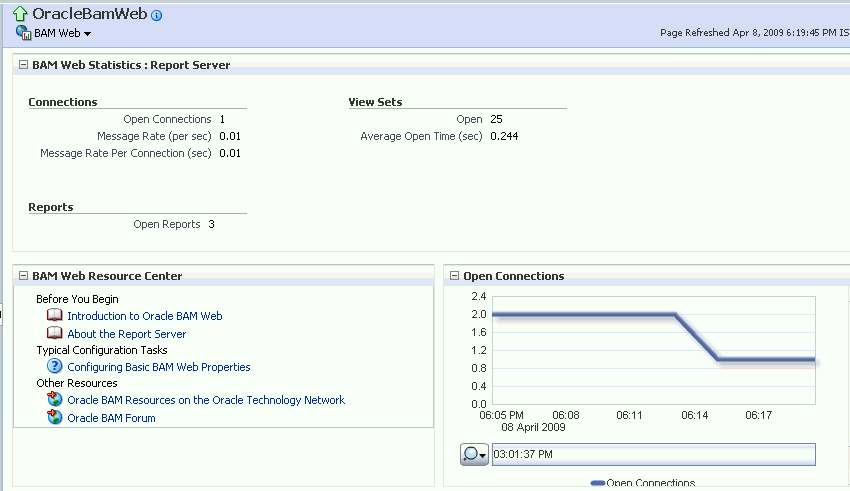Click the green up-arrow status icon

(20, 14)
